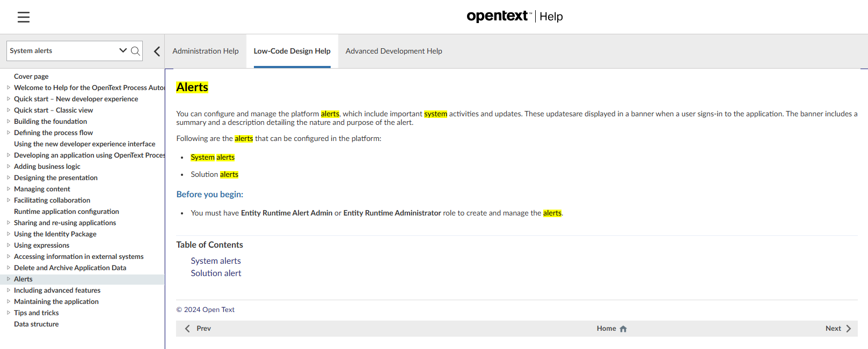Open Runtime application configuration topic
This screenshot has height=349, width=868.
[67, 212]
